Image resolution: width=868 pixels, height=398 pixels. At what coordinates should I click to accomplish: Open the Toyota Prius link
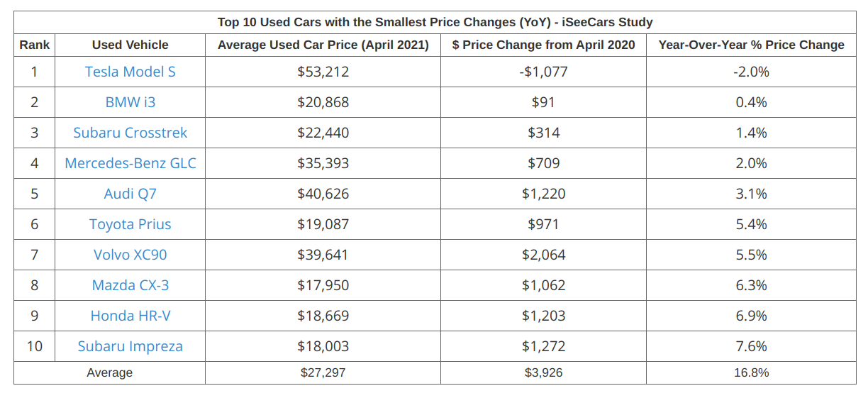pyautogui.click(x=130, y=224)
